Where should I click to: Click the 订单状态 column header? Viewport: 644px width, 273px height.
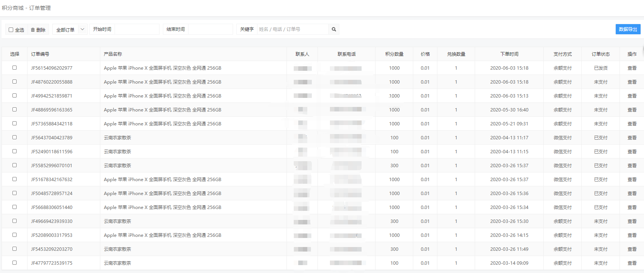click(x=600, y=54)
